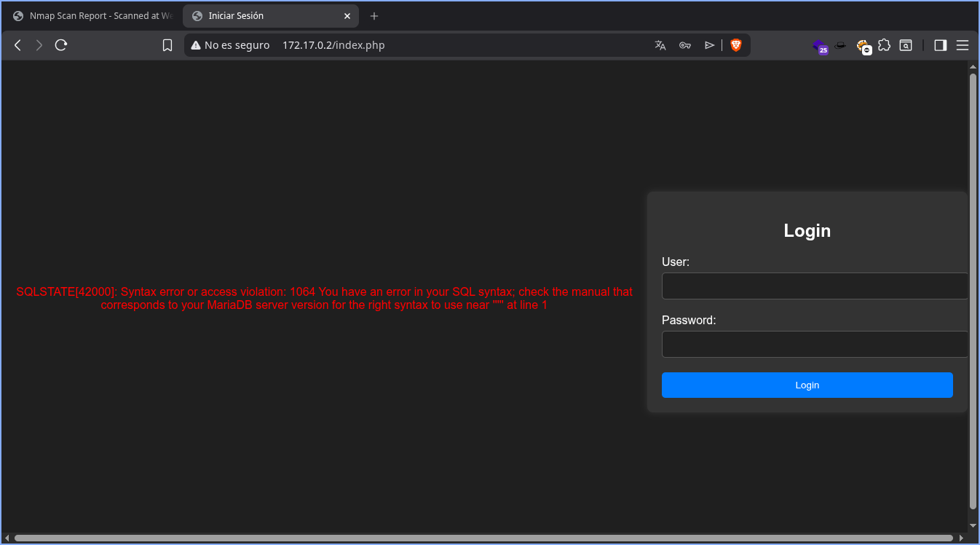Open purple extension with 25 badge
This screenshot has height=545, width=980.
820,46
